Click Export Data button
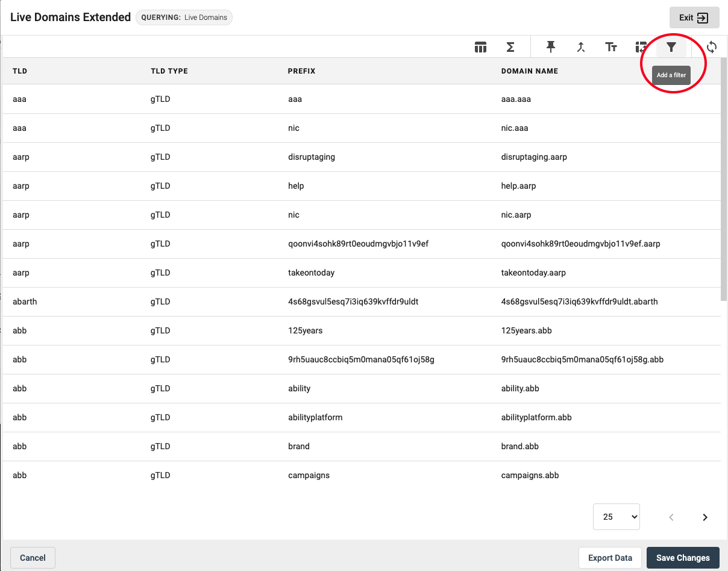This screenshot has height=571, width=728. [x=610, y=558]
